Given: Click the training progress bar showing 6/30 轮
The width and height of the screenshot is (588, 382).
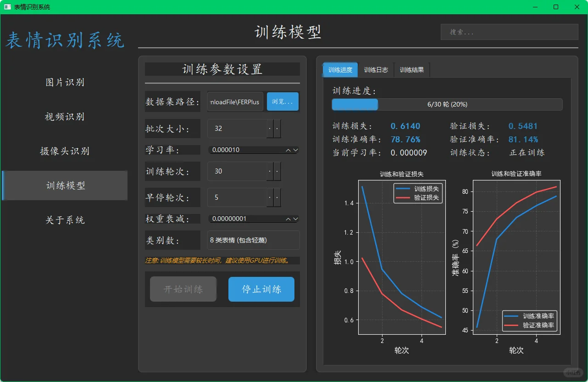Looking at the screenshot, I should click(447, 104).
